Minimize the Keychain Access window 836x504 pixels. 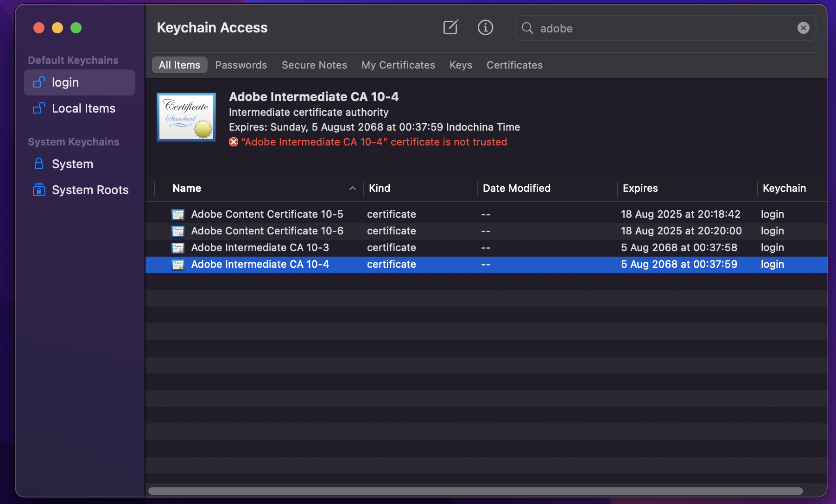[57, 28]
